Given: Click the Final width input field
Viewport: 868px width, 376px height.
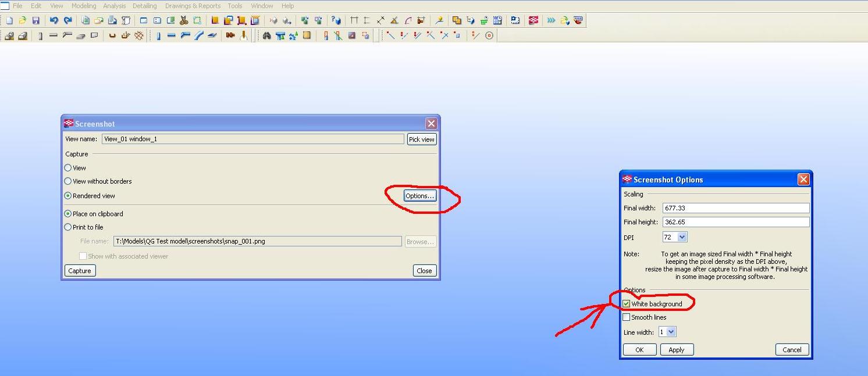Looking at the screenshot, I should (x=736, y=208).
